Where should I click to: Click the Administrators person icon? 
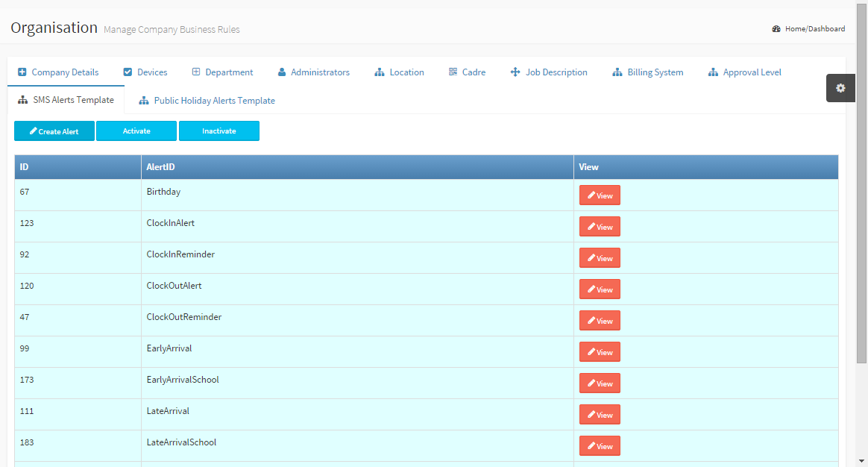tap(282, 72)
